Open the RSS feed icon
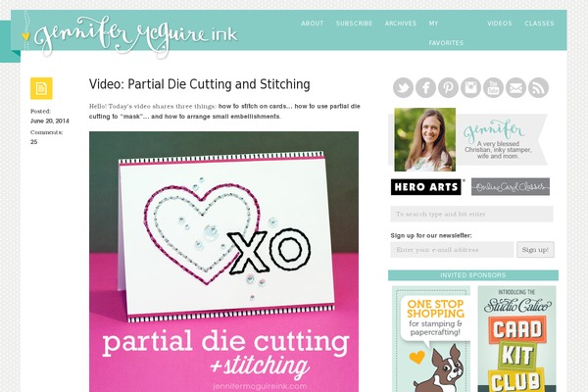The height and width of the screenshot is (392, 588). (x=538, y=88)
